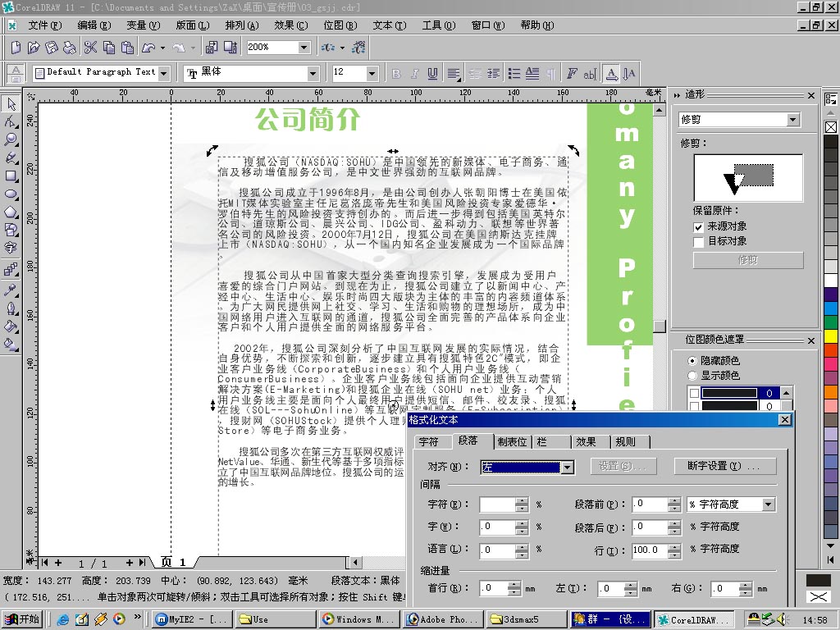Image resolution: width=840 pixels, height=630 pixels.
Task: Select the 隐藏颜色 radio button
Action: (692, 361)
